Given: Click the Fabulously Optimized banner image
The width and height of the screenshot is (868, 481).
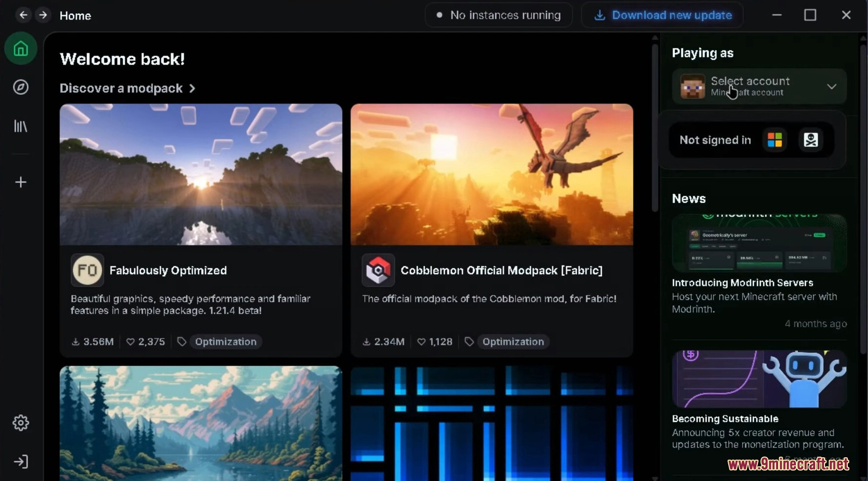Looking at the screenshot, I should pyautogui.click(x=201, y=174).
